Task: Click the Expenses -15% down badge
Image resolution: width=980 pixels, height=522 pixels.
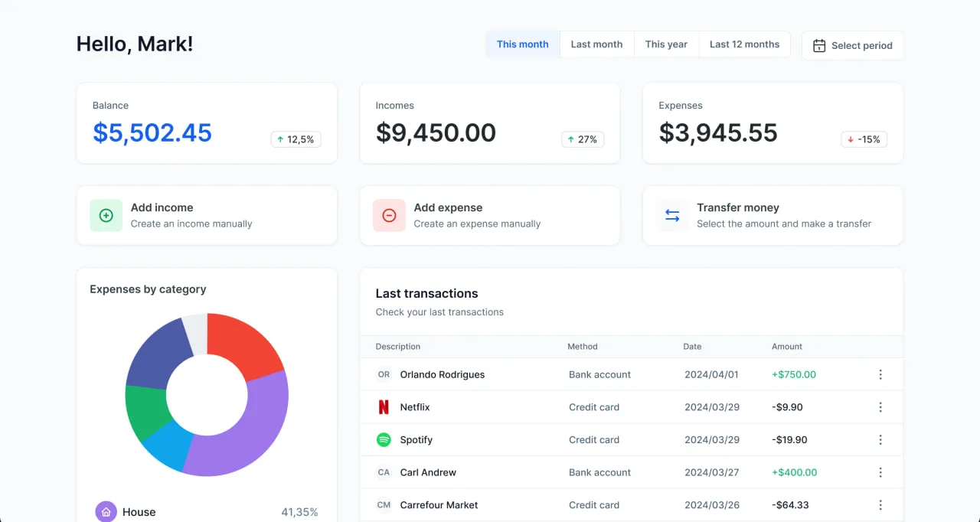Action: click(864, 139)
